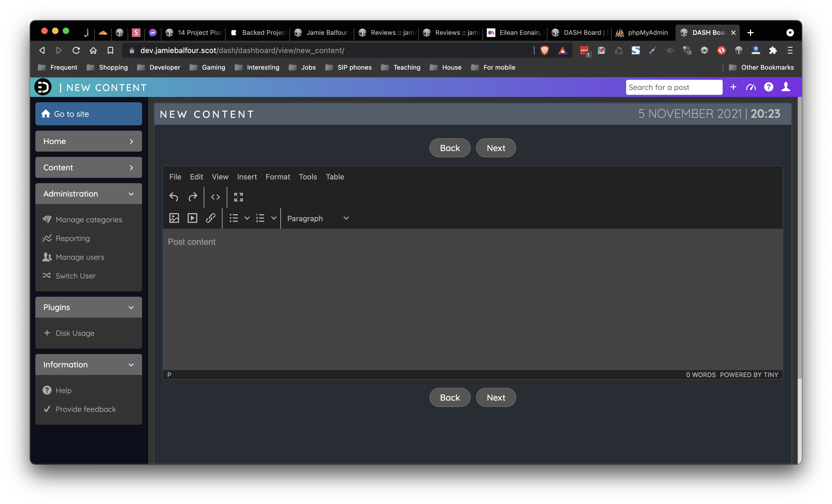Toggle the numbered list button
The height and width of the screenshot is (504, 832).
(x=260, y=218)
